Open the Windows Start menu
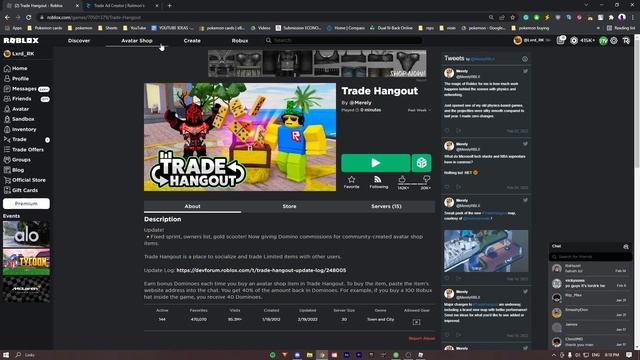Screen dimensions: 640x360 pyautogui.click(x=6, y=355)
